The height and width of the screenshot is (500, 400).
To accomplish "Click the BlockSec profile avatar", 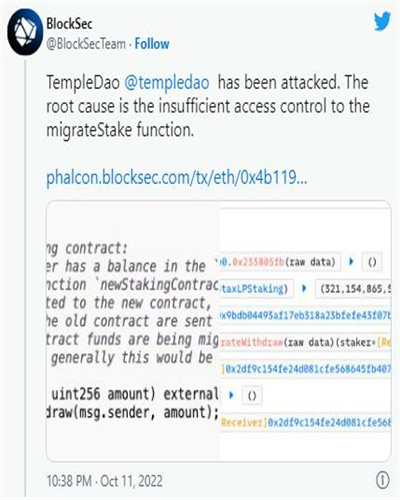I will (25, 32).
